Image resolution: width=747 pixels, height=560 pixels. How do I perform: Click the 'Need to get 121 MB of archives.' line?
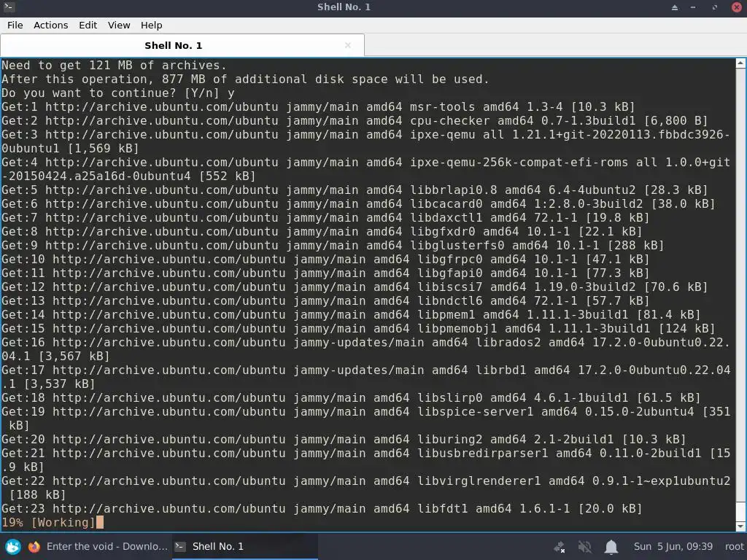tap(114, 65)
